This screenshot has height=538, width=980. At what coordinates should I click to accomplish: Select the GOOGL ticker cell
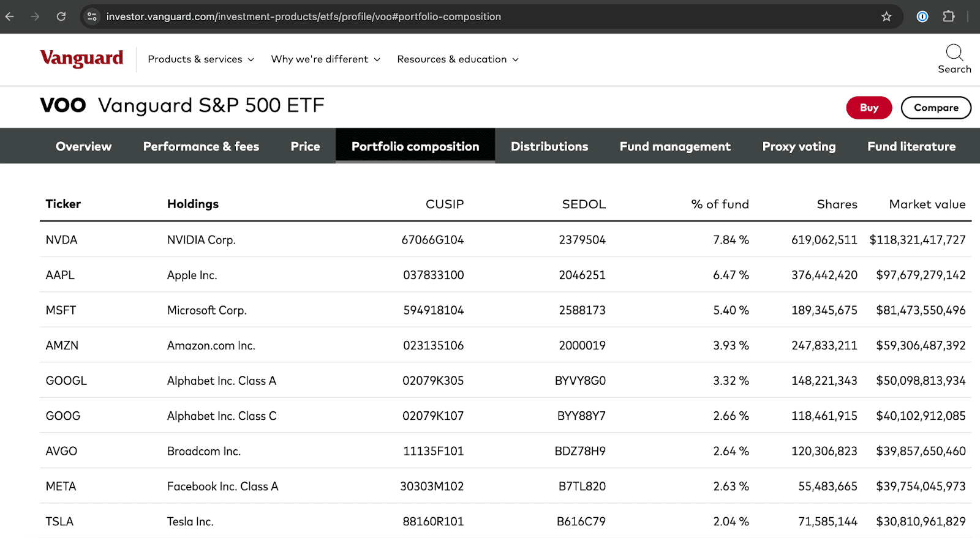click(x=66, y=381)
